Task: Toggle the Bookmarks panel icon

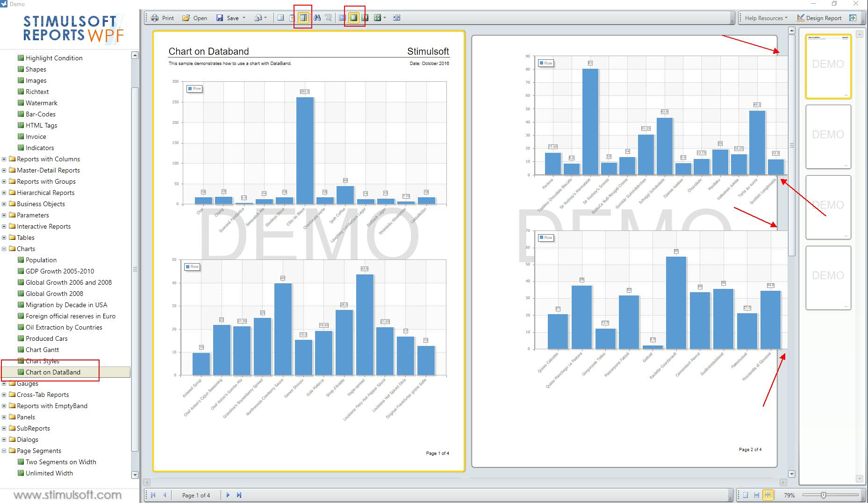Action: 280,18
